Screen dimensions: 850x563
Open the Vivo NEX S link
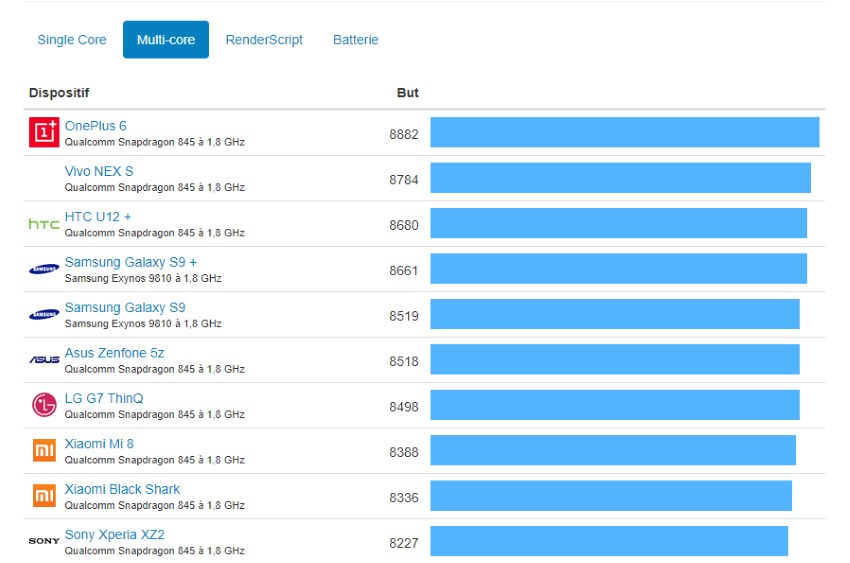click(99, 171)
